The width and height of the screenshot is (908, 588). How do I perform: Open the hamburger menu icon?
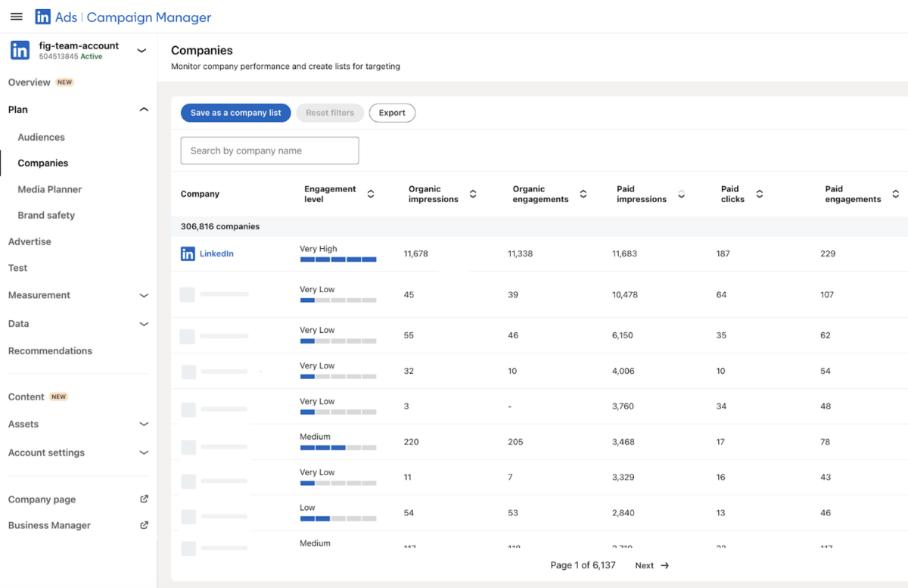pyautogui.click(x=16, y=17)
